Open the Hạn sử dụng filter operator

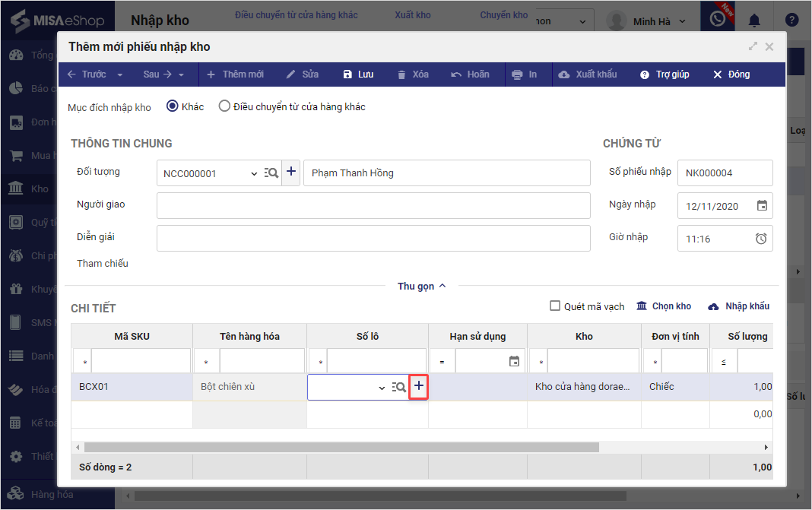click(442, 361)
